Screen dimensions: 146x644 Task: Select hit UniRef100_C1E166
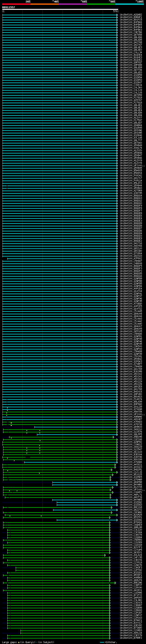click(131, 440)
